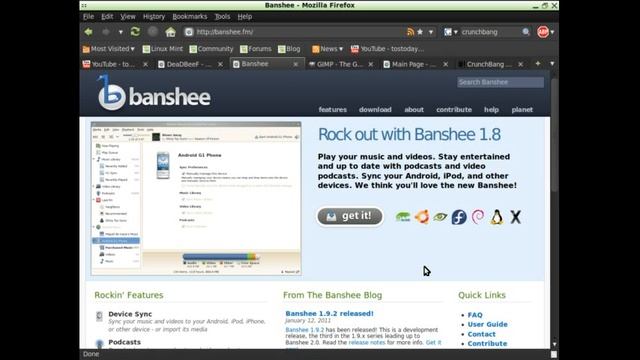
Task: Click the forward navigation arrow
Action: pos(106,32)
